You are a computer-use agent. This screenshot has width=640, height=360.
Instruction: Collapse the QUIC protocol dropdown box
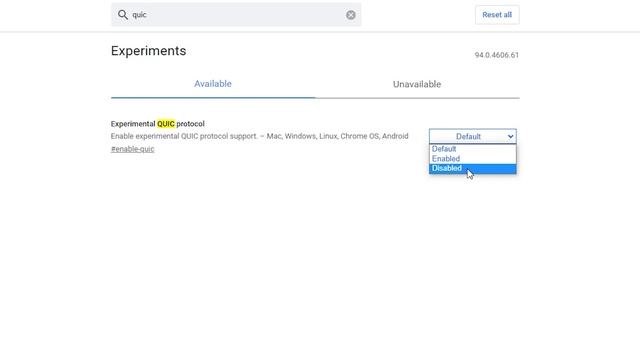(x=473, y=136)
